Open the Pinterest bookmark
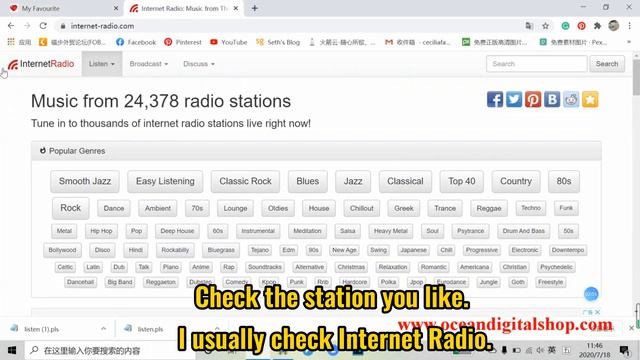The height and width of the screenshot is (360, 640). (x=183, y=42)
